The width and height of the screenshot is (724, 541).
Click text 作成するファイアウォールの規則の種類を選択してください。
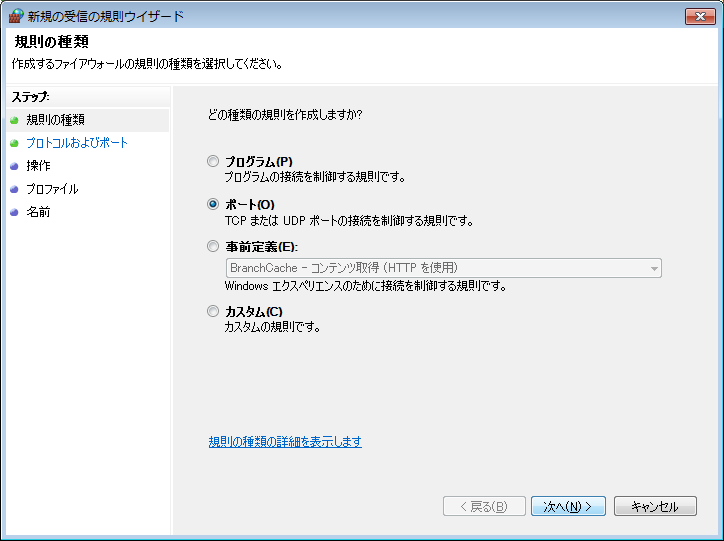[x=147, y=64]
